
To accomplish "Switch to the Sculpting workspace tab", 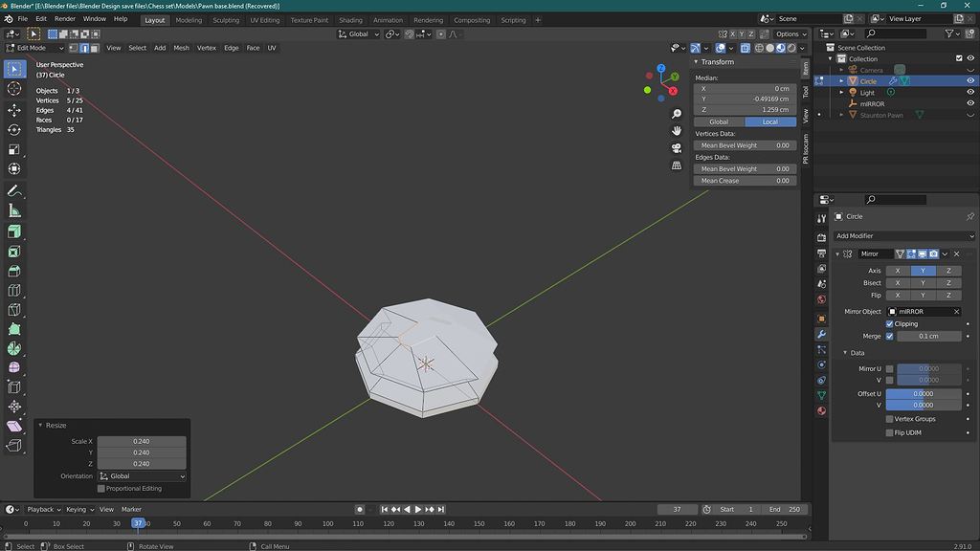I will 226,20.
